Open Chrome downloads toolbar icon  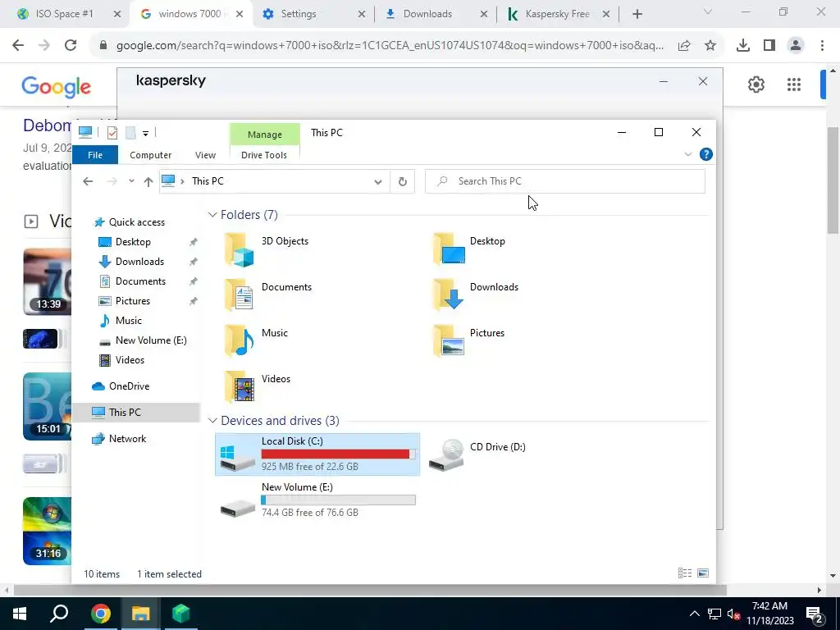[x=743, y=46]
